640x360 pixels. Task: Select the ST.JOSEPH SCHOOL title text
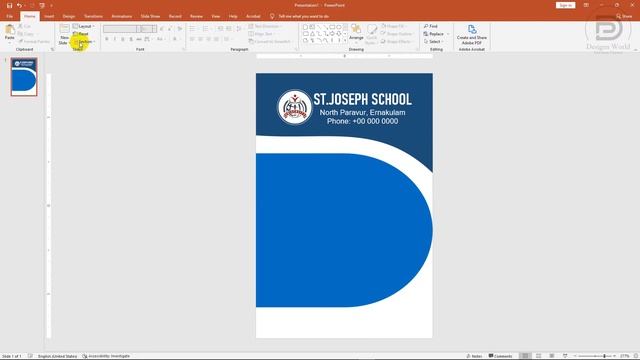362,99
